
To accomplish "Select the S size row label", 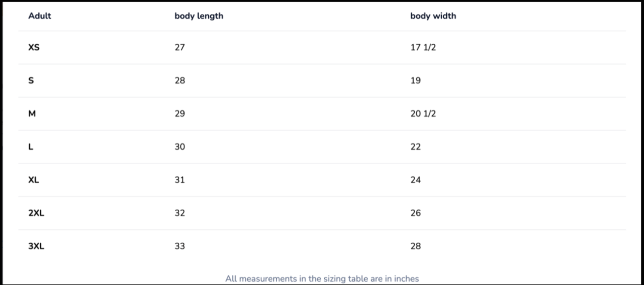I will click(31, 80).
